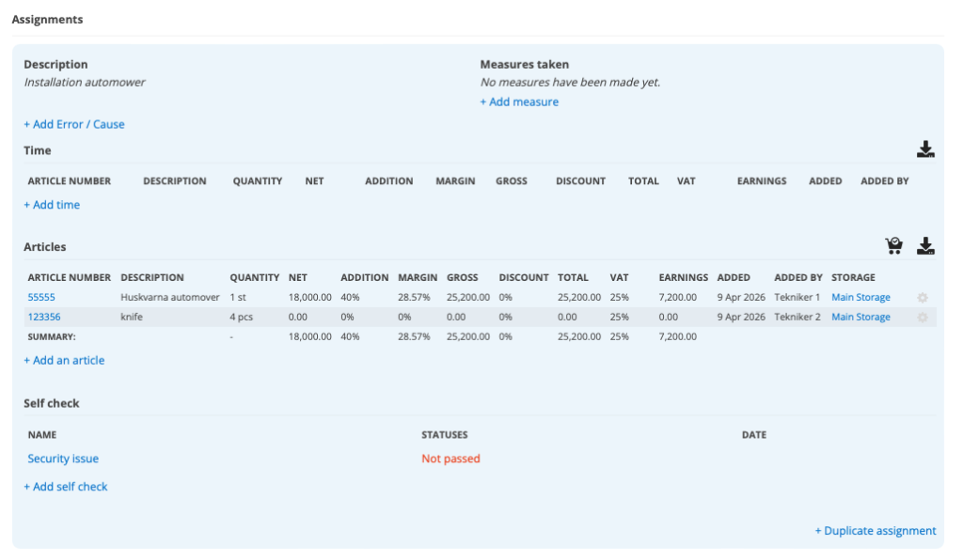
Task: Click the SUMMARY row in the Articles table
Action: point(52,336)
